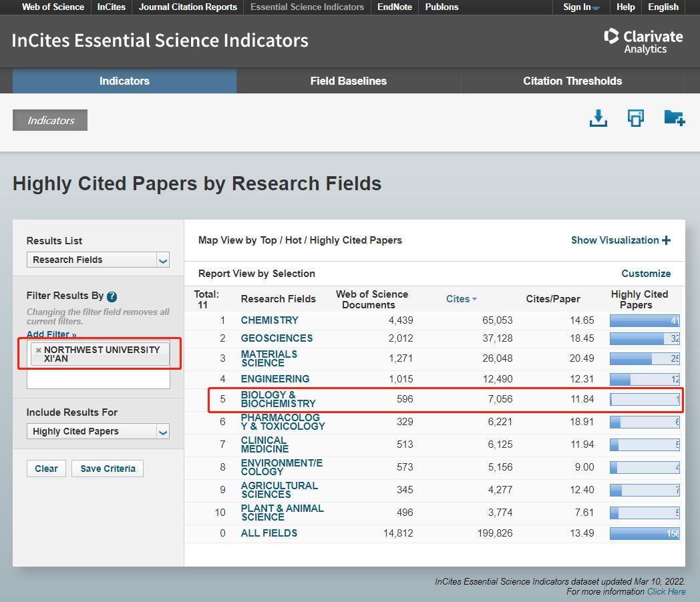This screenshot has height=602, width=700.
Task: Click the Clarivate Analytics logo
Action: pyautogui.click(x=643, y=41)
